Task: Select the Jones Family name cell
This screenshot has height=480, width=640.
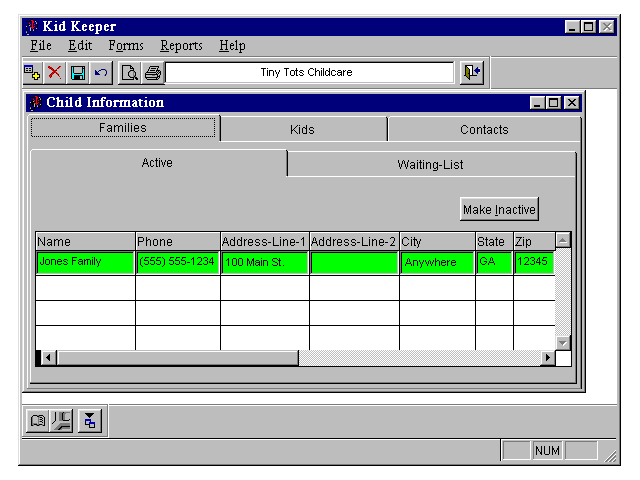Action: tap(85, 262)
